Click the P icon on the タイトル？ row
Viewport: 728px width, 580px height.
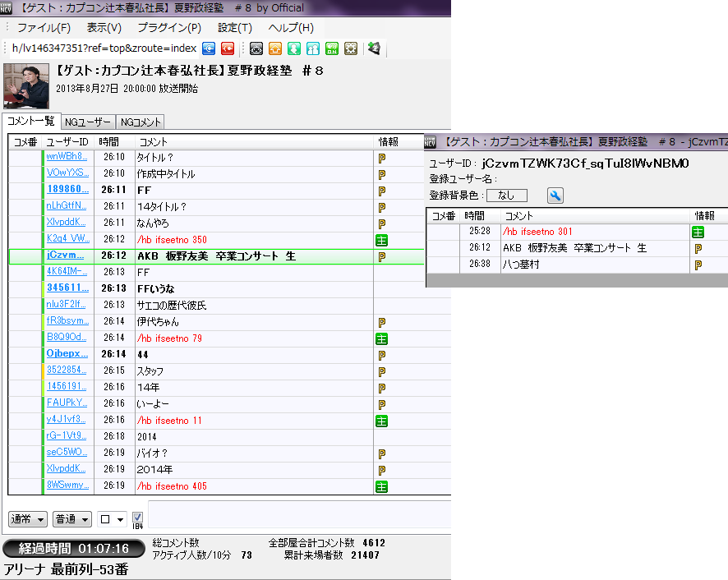tap(381, 159)
